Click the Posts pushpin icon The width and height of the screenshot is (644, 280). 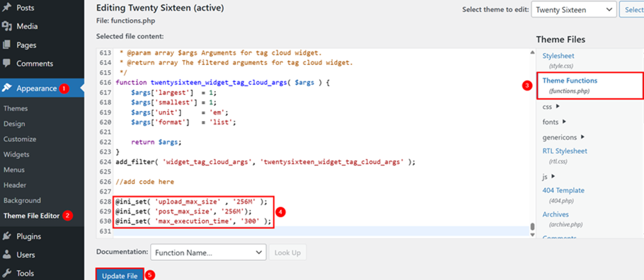coord(6,8)
